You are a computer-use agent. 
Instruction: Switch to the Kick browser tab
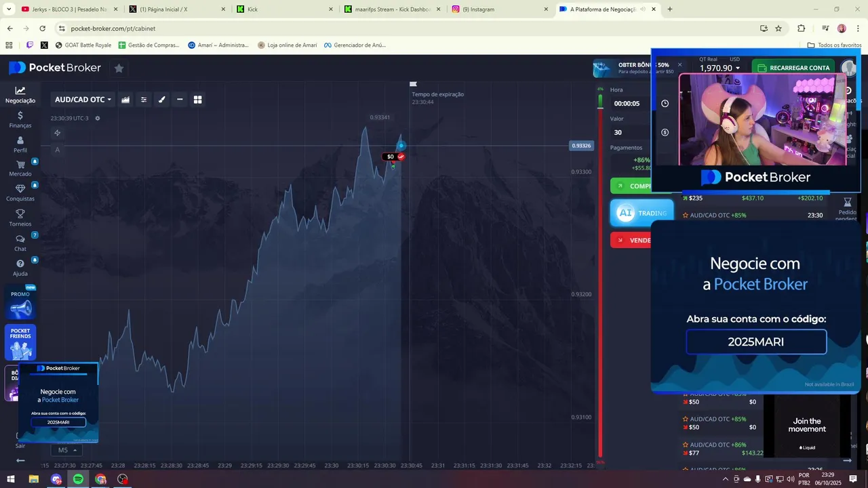tap(283, 9)
